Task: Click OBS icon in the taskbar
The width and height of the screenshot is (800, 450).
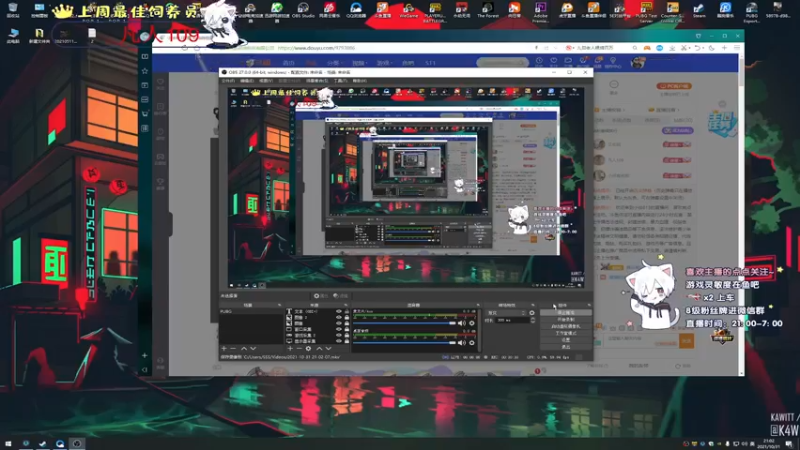Action: tap(77, 443)
